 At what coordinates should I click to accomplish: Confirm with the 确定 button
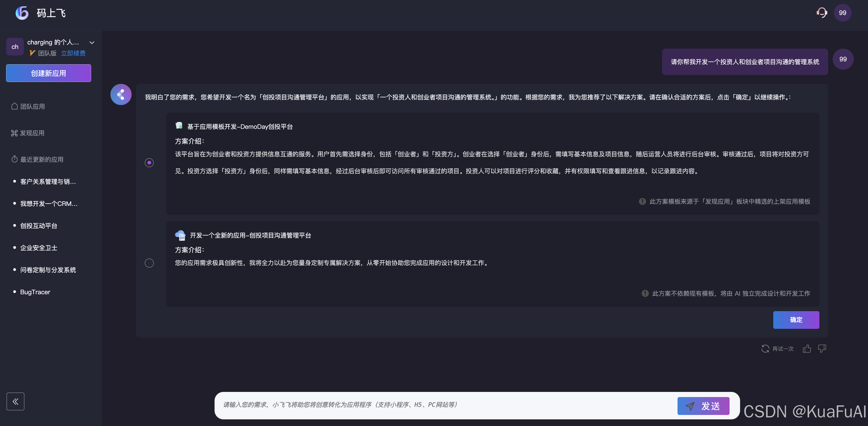(796, 319)
